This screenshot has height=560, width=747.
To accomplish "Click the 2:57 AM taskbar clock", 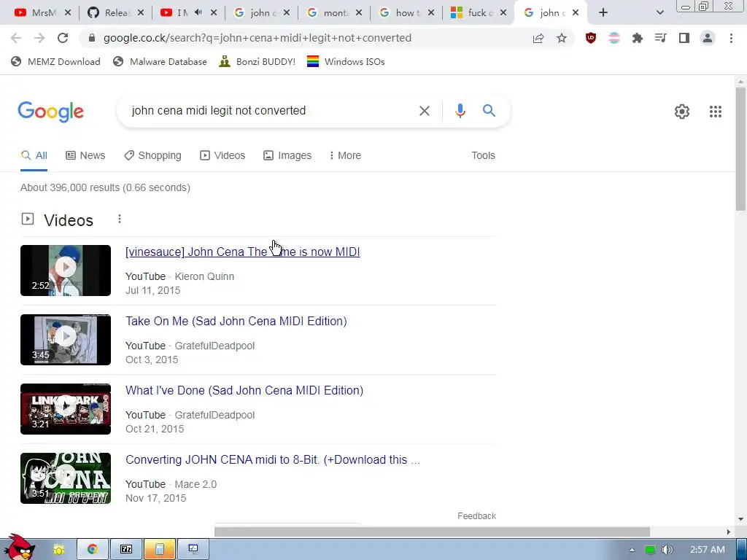I will click(707, 550).
